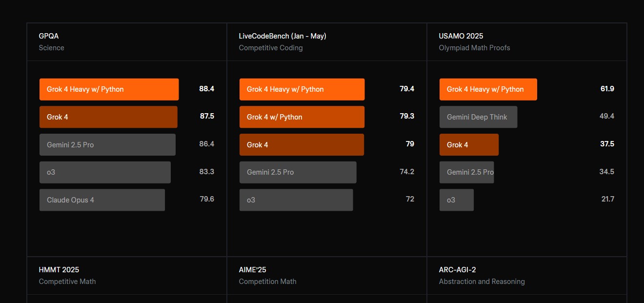The height and width of the screenshot is (303, 644).
Task: Click the Grok 4 bar in LiveCodeBench
Action: [302, 145]
